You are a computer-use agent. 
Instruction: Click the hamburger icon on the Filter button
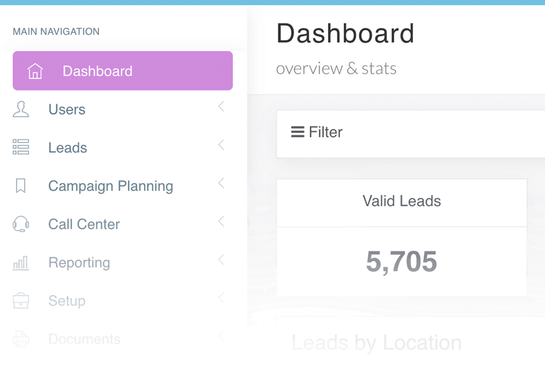(x=297, y=132)
